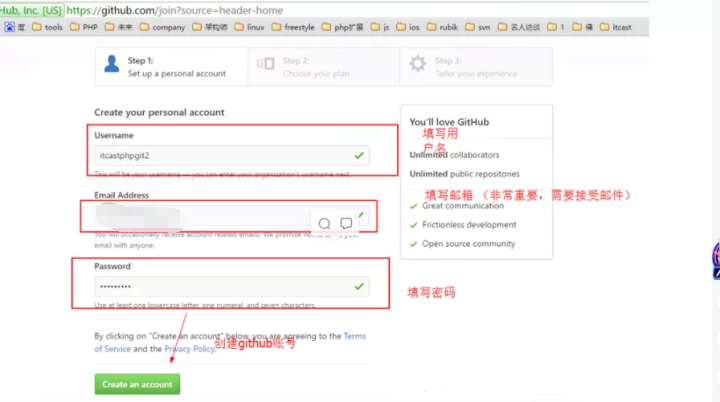
Task: Click the 'You'll love GitHub' heading
Action: [x=449, y=122]
